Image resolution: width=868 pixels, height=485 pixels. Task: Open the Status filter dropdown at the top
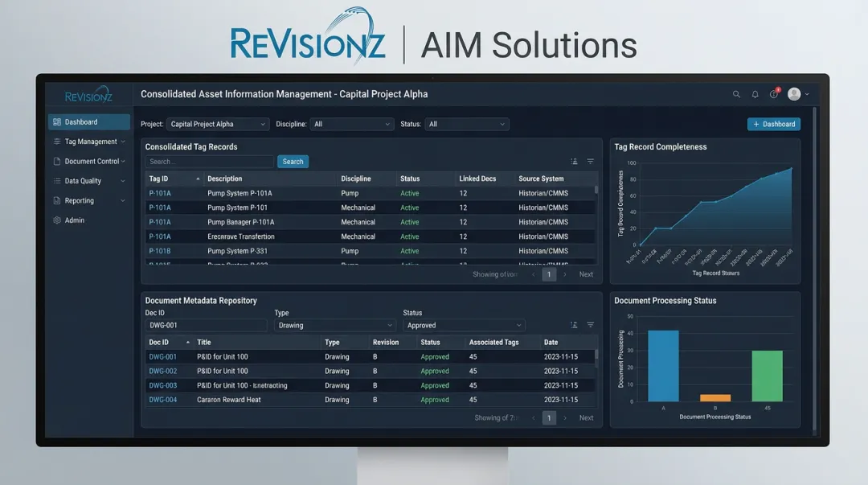tap(467, 124)
